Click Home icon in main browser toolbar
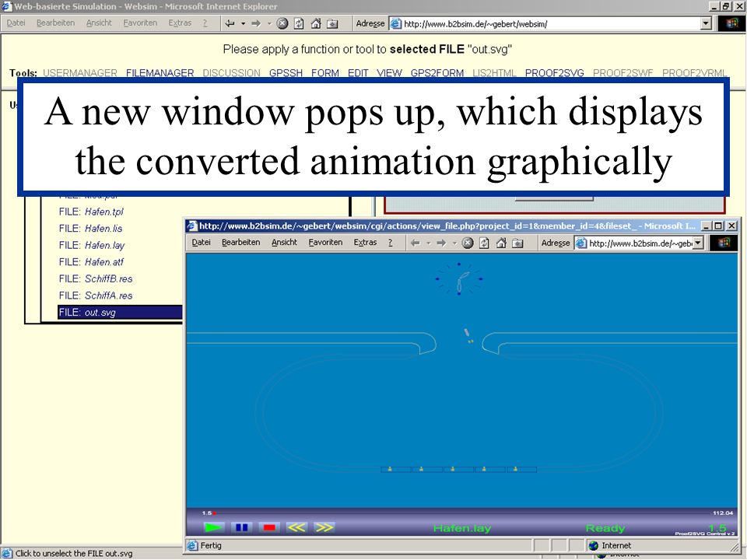The image size is (747, 560). 315,23
